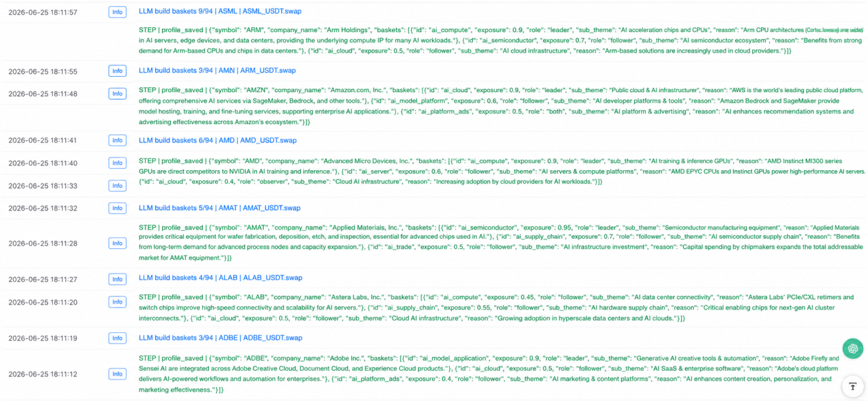The width and height of the screenshot is (868, 401).
Task: Click the Info badge at 18:11:40
Action: pos(118,163)
